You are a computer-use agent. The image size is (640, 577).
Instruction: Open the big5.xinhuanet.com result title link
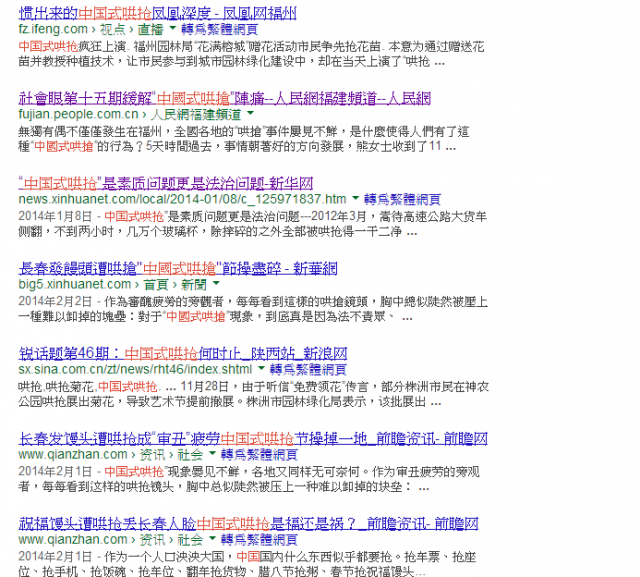point(178,269)
